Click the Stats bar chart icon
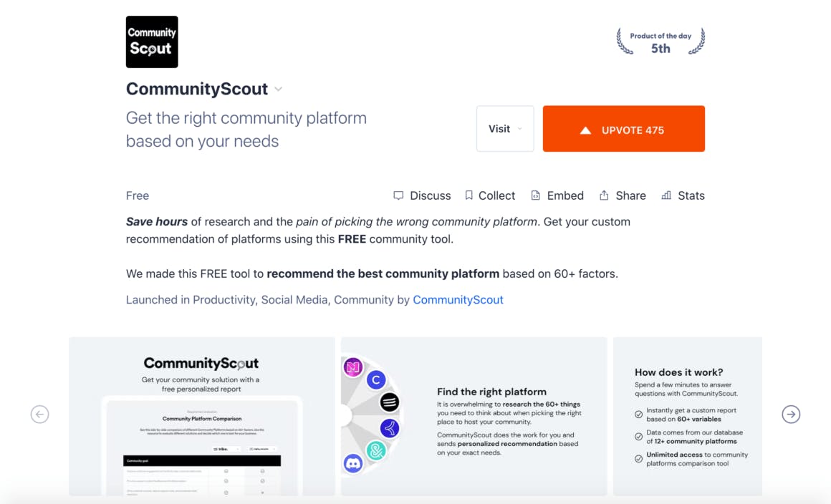The height and width of the screenshot is (504, 831). [666, 195]
